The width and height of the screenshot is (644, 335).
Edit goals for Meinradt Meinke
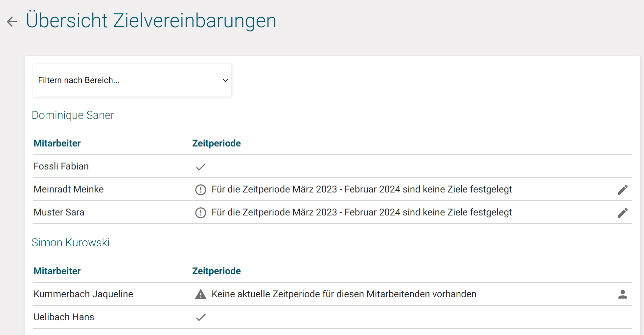tap(622, 190)
